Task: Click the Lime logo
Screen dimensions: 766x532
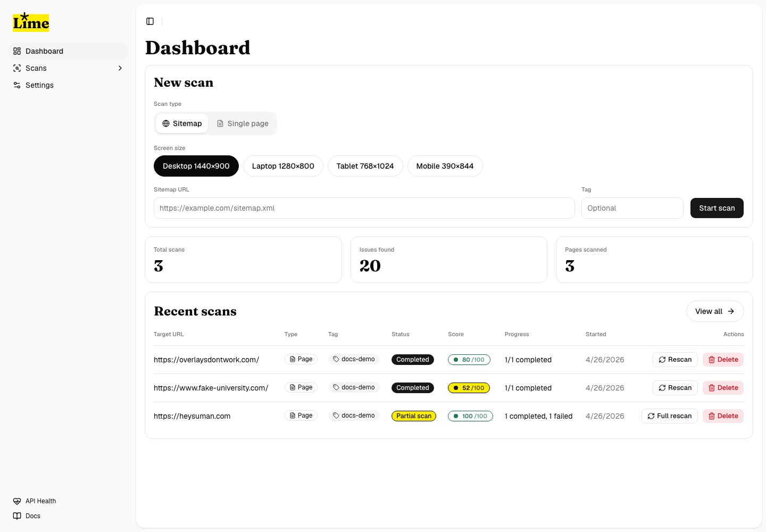Action: click(30, 22)
